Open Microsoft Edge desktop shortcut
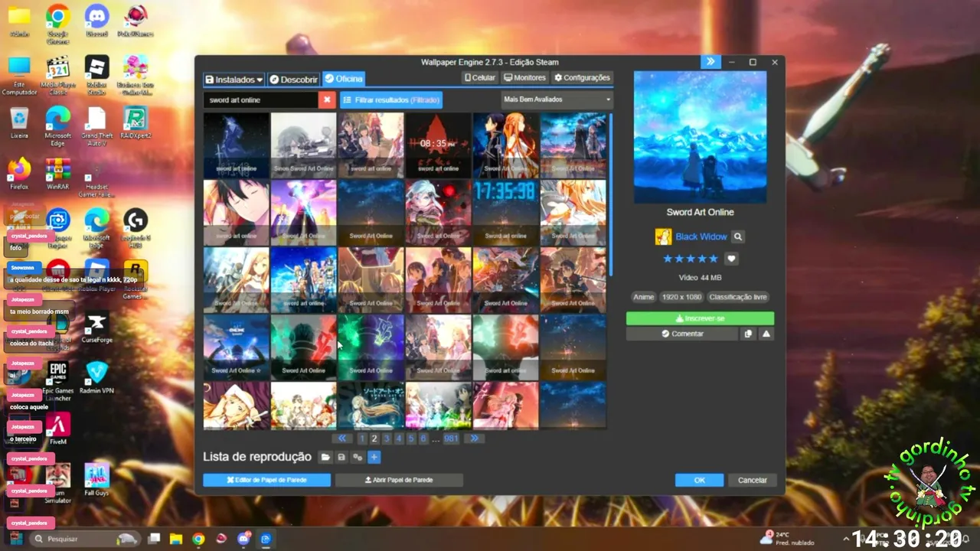980x551 pixels. [57, 126]
